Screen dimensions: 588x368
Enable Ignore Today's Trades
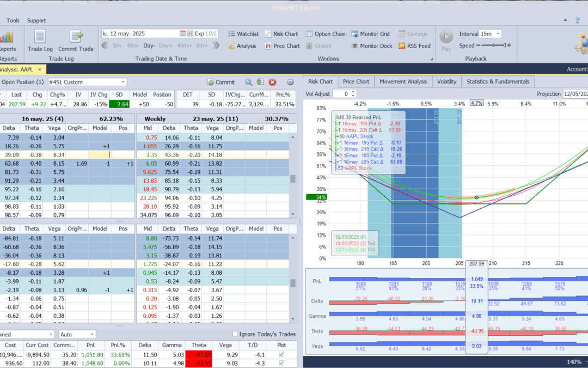(x=235, y=334)
